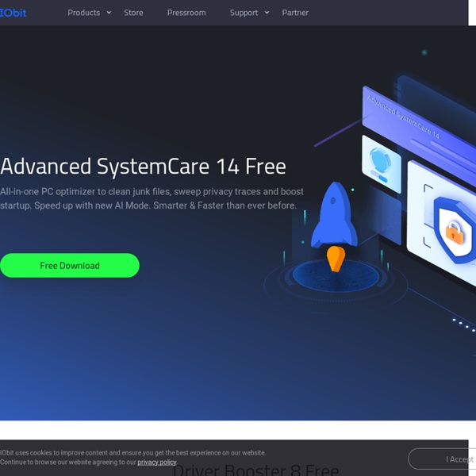Click the Driver Booster 8 Free heading

[255, 470]
